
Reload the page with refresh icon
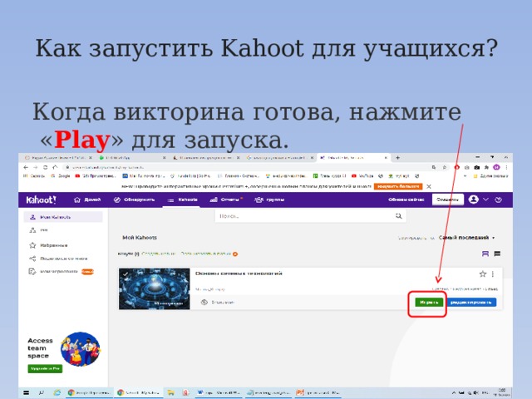click(x=45, y=167)
